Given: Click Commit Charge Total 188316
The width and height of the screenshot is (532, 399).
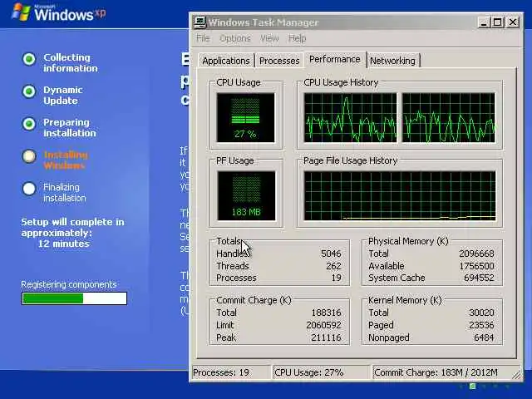Looking at the screenshot, I should [326, 313].
